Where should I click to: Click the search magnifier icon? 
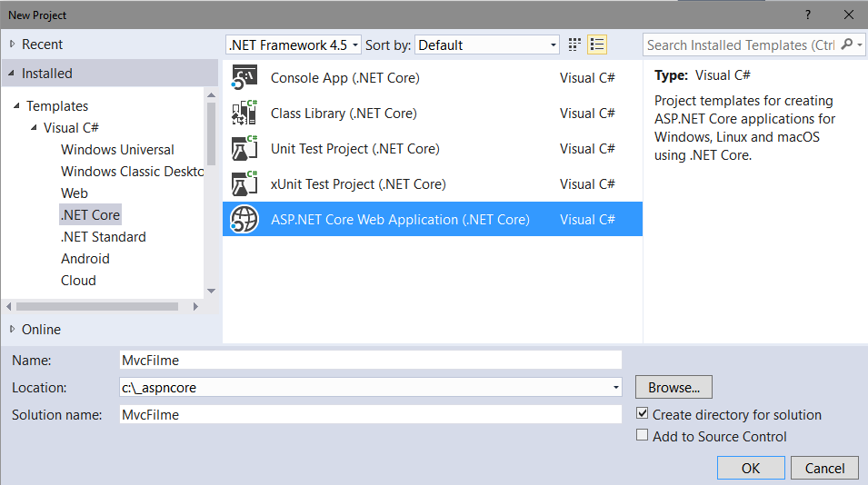[x=846, y=45]
